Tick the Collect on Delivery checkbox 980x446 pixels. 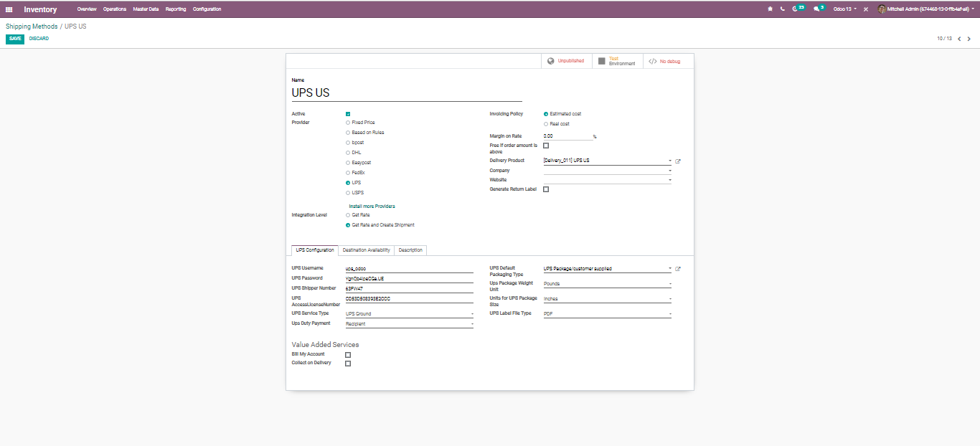point(348,364)
